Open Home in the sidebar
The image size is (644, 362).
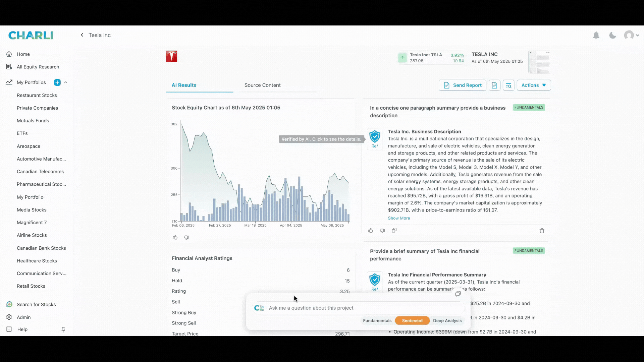tap(23, 54)
